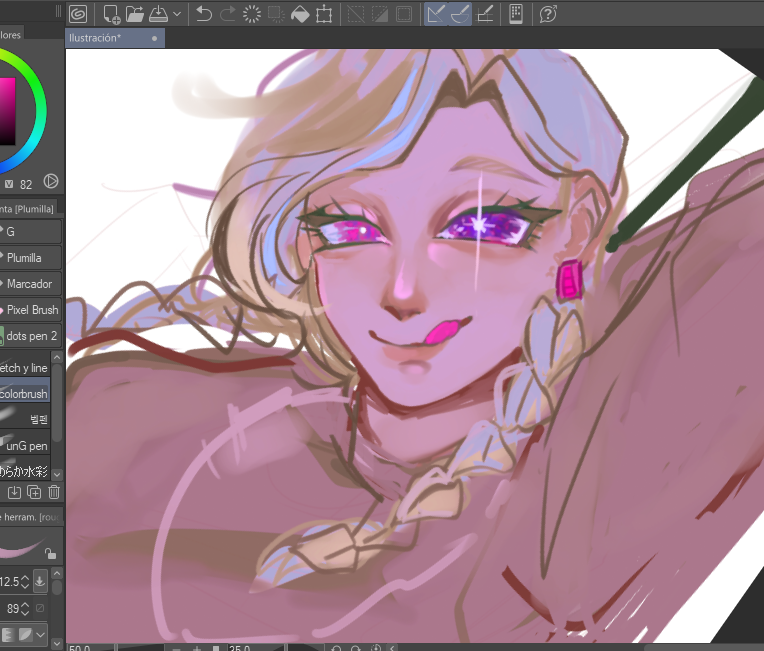Select the dots pen 2 group

click(x=30, y=336)
